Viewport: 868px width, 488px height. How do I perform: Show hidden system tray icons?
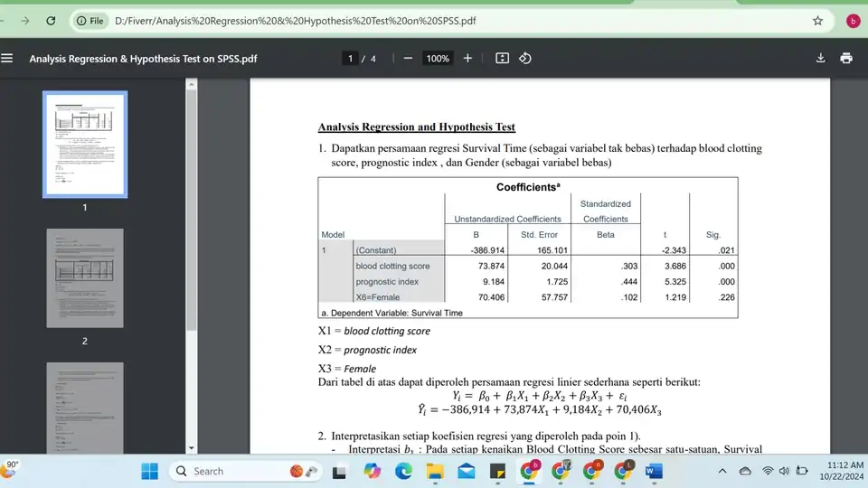[722, 472]
